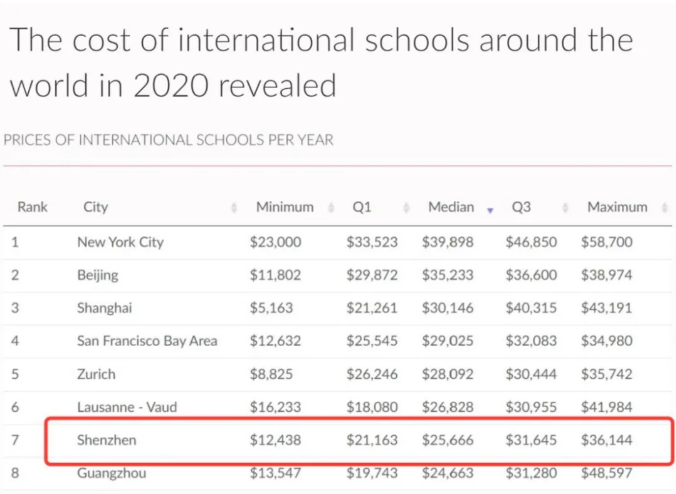The width and height of the screenshot is (676, 494).
Task: Click the Beijing city cell
Action: 97,275
